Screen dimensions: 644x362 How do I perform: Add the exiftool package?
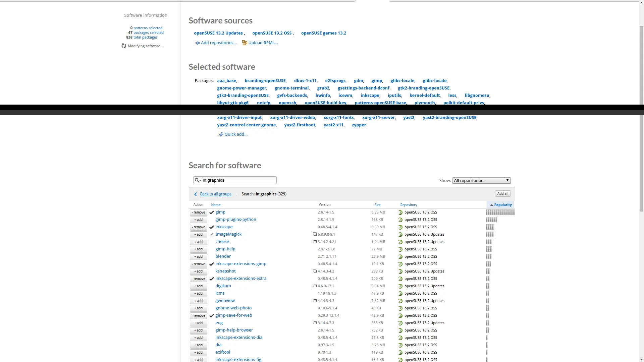click(x=199, y=353)
